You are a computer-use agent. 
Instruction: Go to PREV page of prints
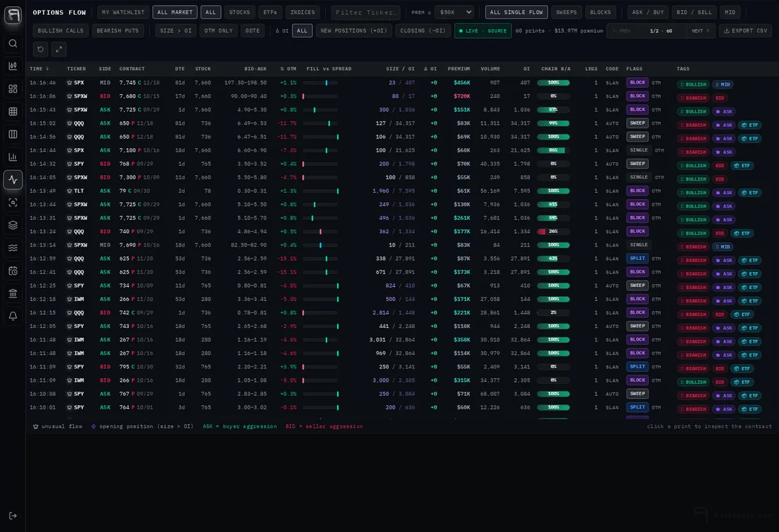pyautogui.click(x=622, y=30)
